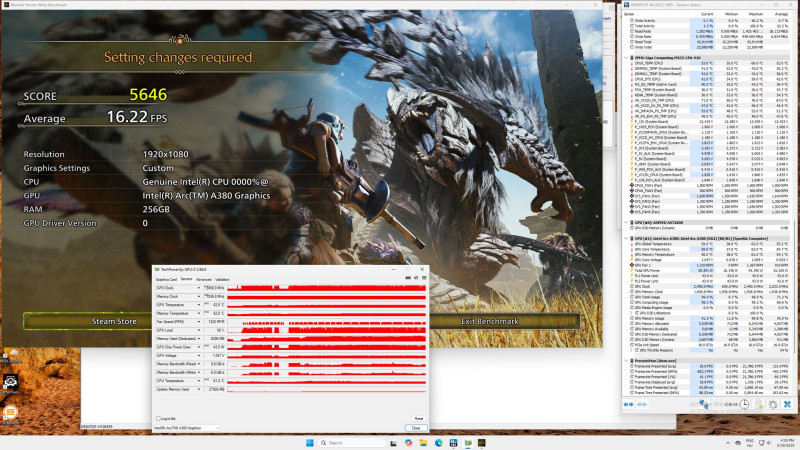Click the GPU-Z refresh icon
The height and width of the screenshot is (450, 800).
click(416, 278)
